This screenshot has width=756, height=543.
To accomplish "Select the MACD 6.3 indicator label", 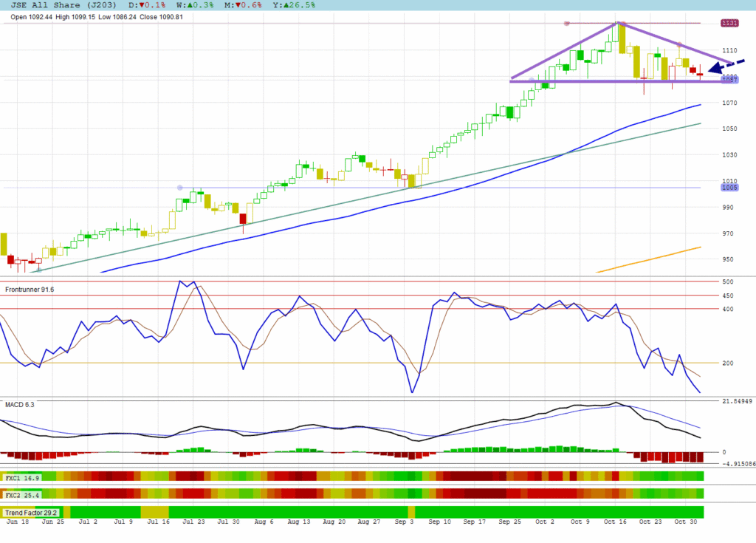I will pyautogui.click(x=20, y=404).
